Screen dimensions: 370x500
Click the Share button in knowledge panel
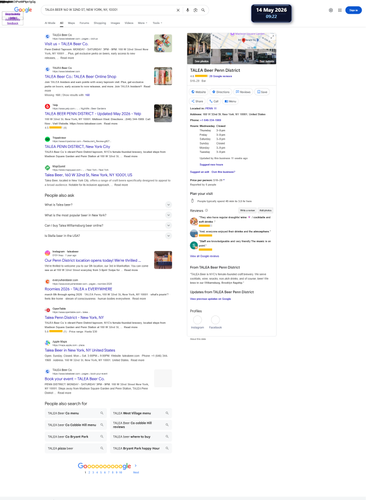[x=197, y=101]
